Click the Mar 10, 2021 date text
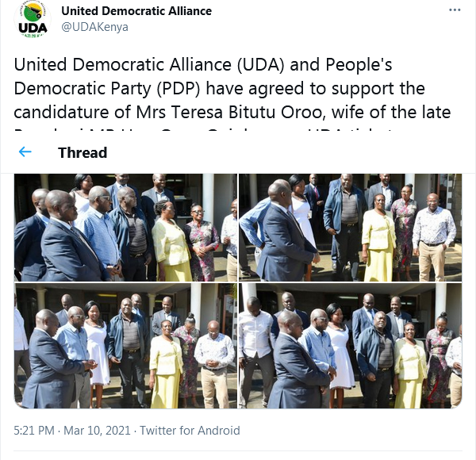476x460 pixels. coord(97,431)
